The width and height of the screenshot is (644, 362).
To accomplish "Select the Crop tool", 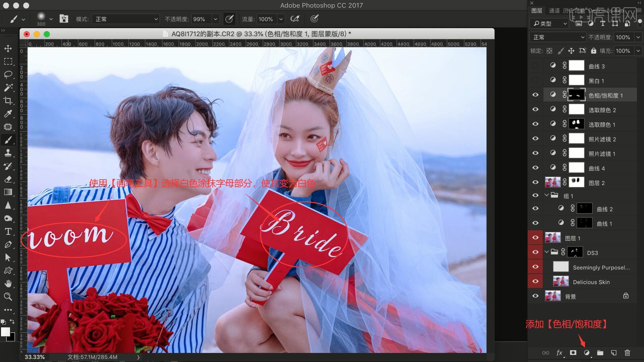I will pyautogui.click(x=8, y=101).
